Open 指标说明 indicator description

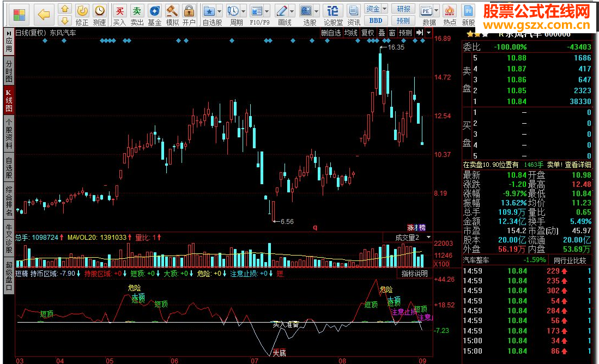[414, 274]
